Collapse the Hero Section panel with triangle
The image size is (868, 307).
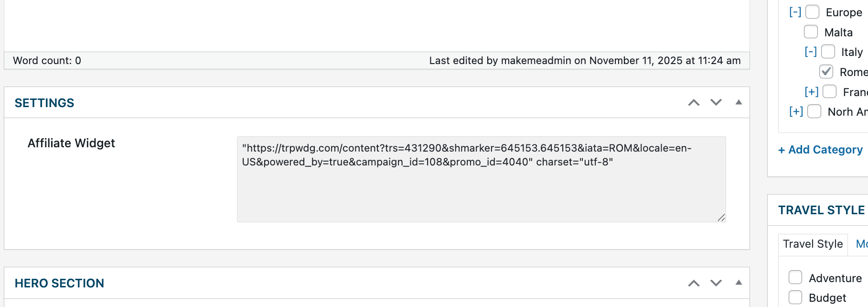point(739,283)
